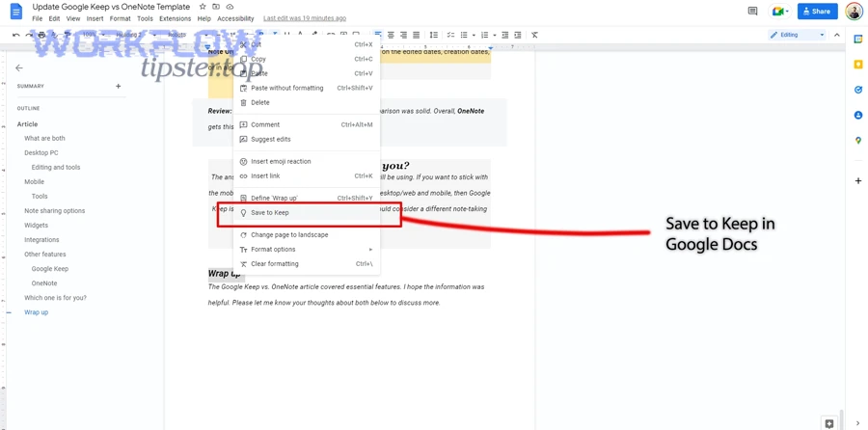This screenshot has height=430, width=868.
Task: Choose Save to Keep
Action: pos(307,212)
